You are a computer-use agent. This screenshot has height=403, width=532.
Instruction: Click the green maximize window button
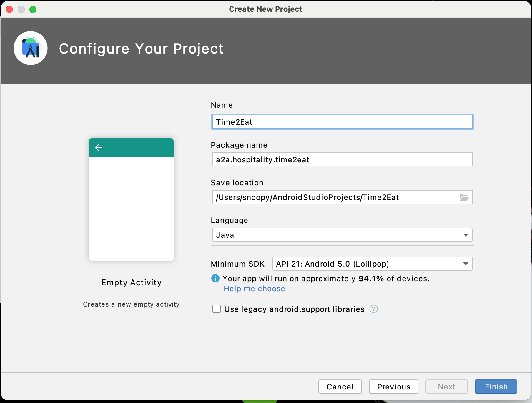[33, 9]
